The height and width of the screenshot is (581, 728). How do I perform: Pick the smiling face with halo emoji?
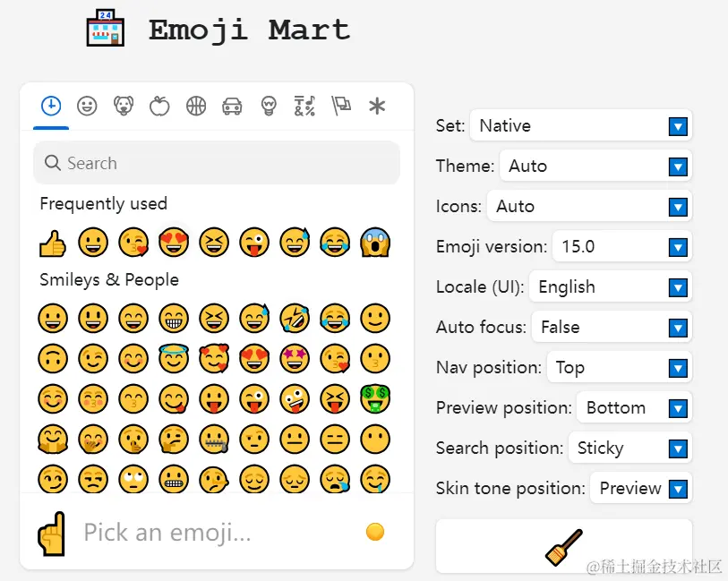[174, 359]
